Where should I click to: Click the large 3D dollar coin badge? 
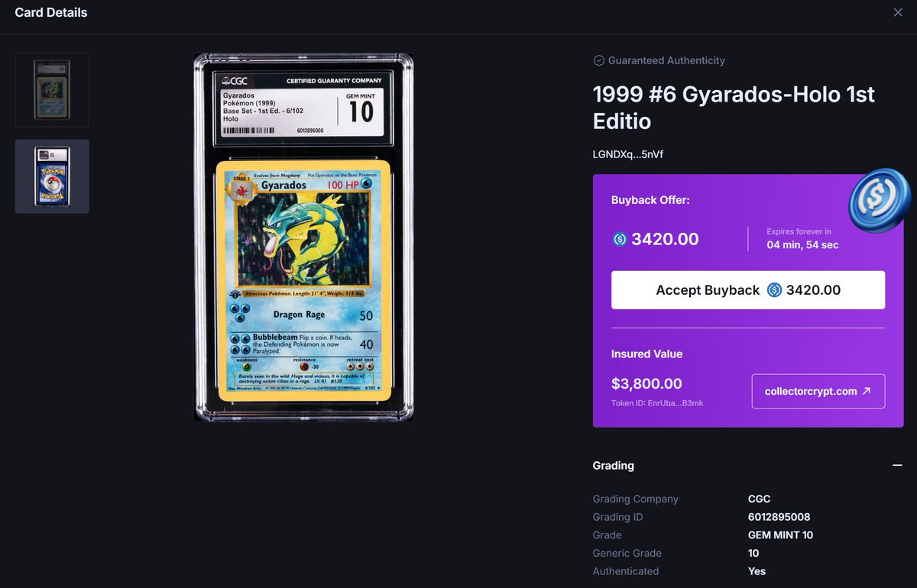[x=879, y=199]
